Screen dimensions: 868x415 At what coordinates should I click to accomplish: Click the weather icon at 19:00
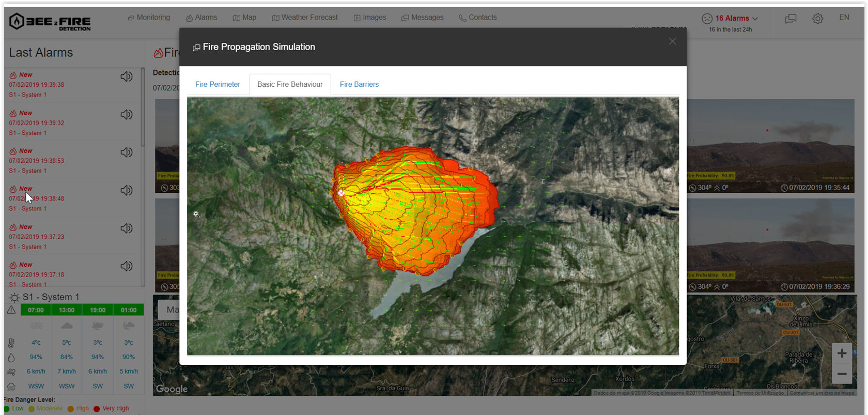[98, 326]
